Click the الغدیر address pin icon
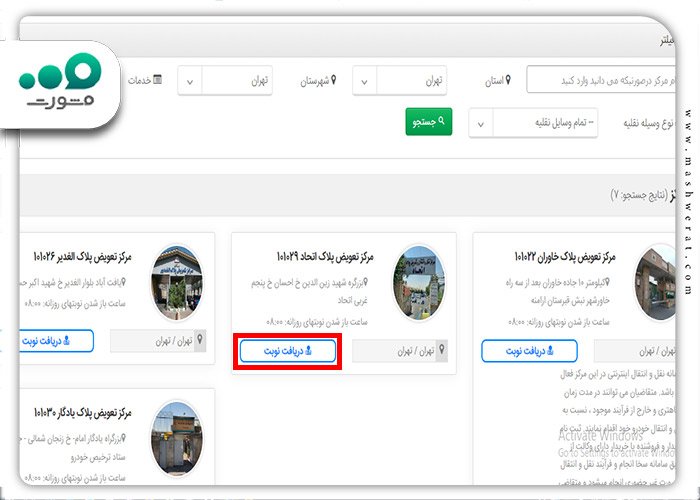The height and width of the screenshot is (500, 700). [124, 282]
